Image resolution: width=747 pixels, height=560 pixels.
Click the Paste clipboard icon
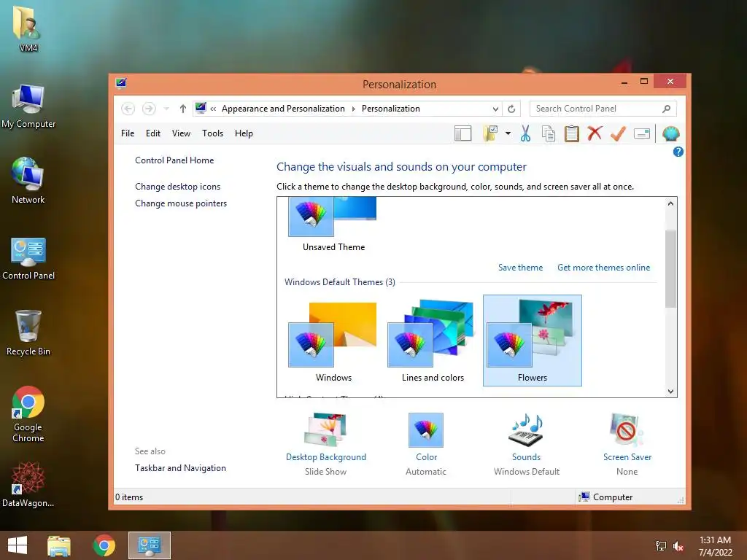point(572,134)
